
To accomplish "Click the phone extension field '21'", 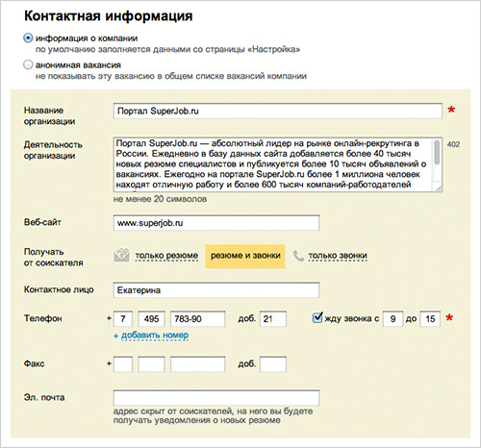I will tap(273, 318).
